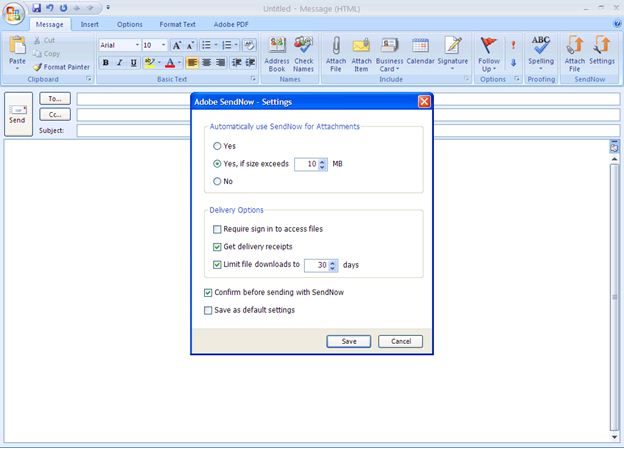The height and width of the screenshot is (449, 624).
Task: Open the Address Book
Action: [277, 54]
